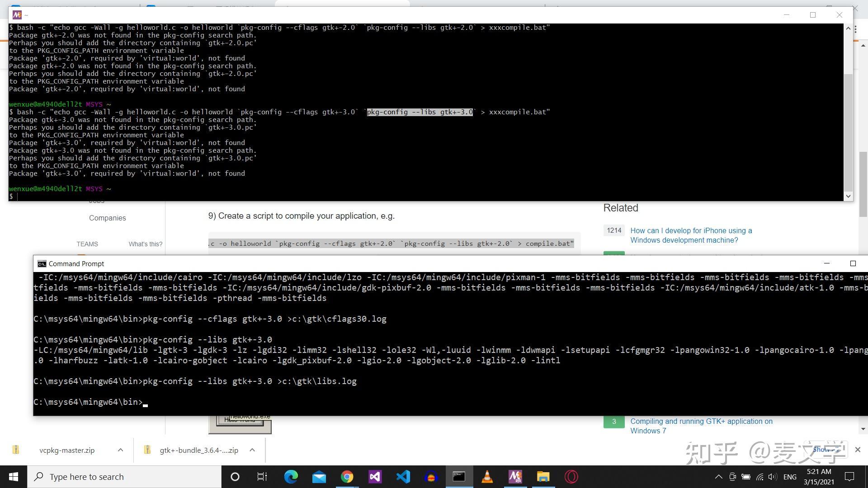The height and width of the screenshot is (488, 868).
Task: Open the iPhone development related question link
Action: [691, 235]
